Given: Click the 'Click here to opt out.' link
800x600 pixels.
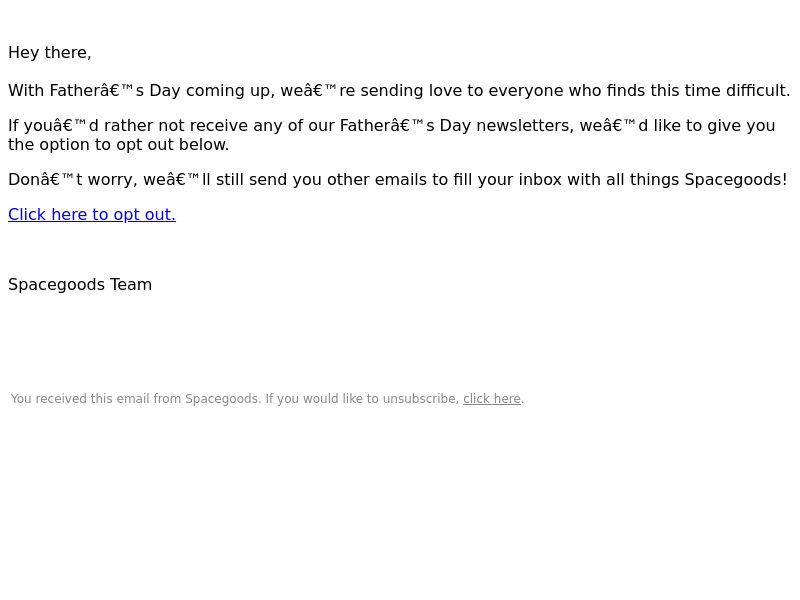Looking at the screenshot, I should [92, 215].
